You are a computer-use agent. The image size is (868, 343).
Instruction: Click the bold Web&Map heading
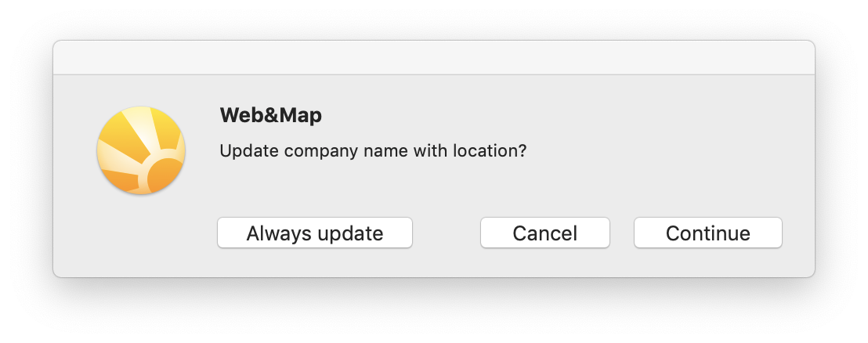(271, 116)
